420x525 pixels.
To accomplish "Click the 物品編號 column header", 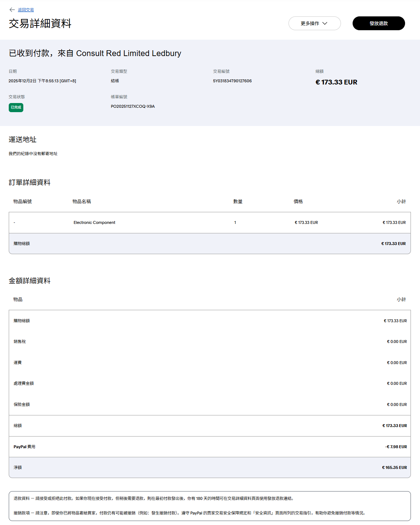I will click(23, 201).
